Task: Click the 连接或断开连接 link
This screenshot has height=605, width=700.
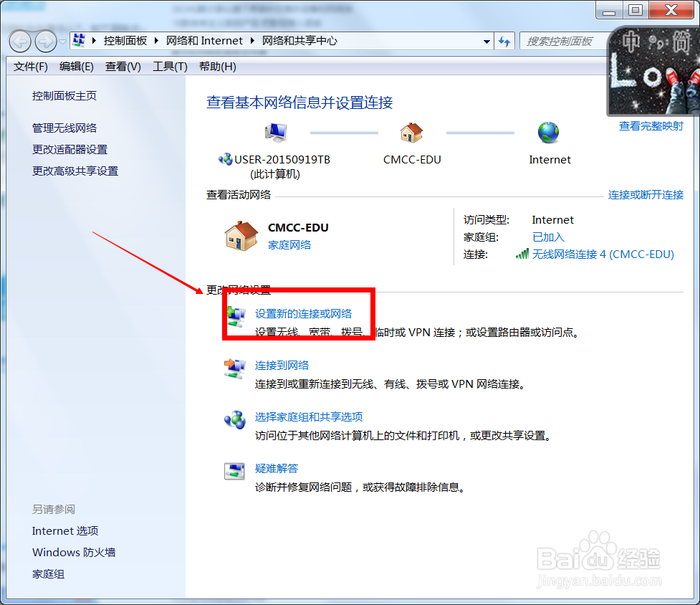Action: [x=646, y=194]
